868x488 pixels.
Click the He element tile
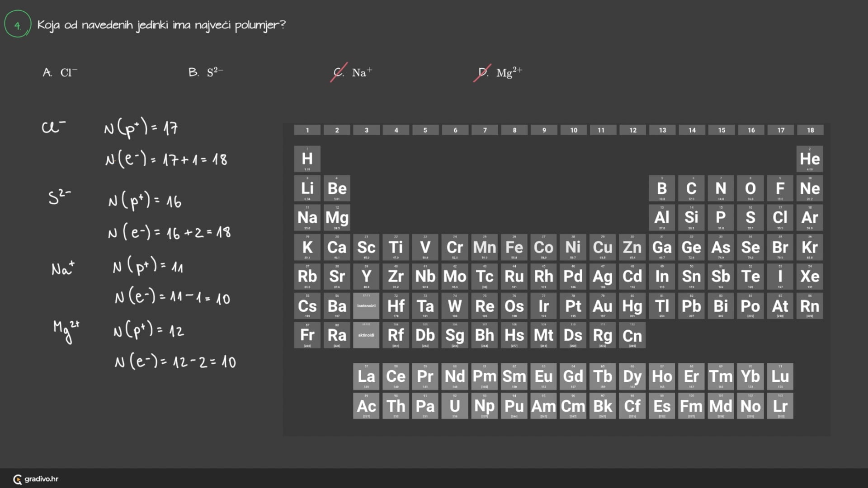coord(809,159)
